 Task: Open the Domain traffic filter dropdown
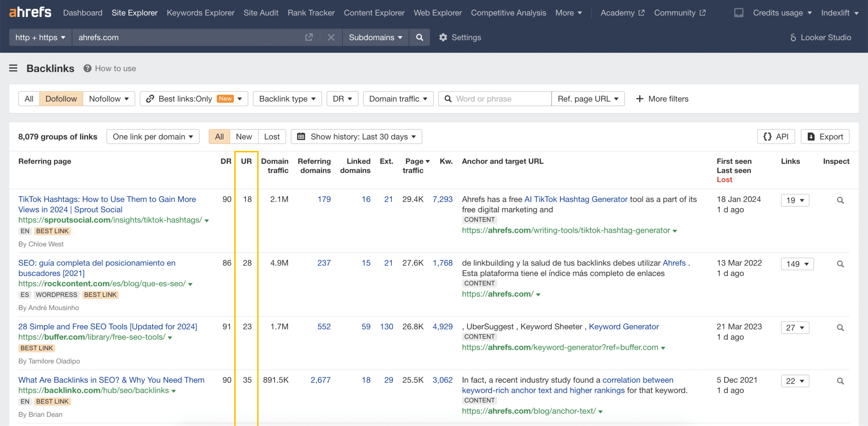[398, 99]
